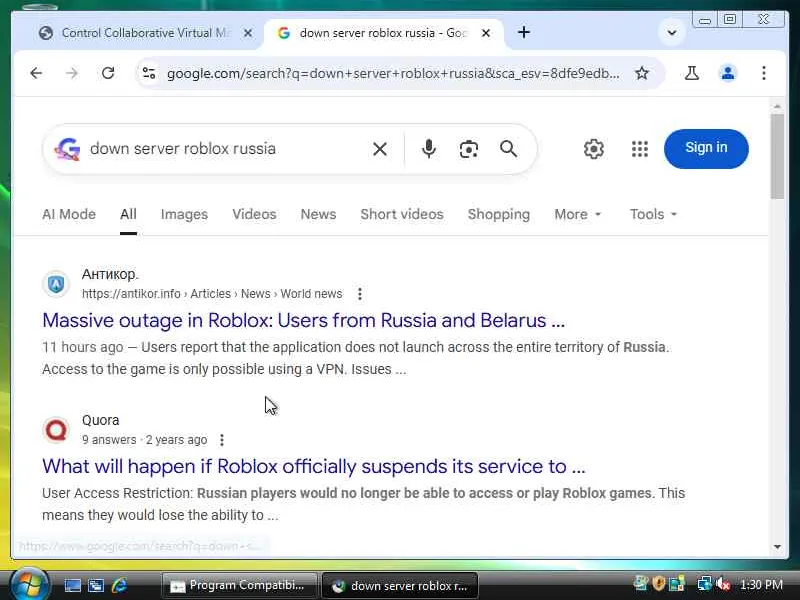Click the Sign in button

pyautogui.click(x=706, y=148)
